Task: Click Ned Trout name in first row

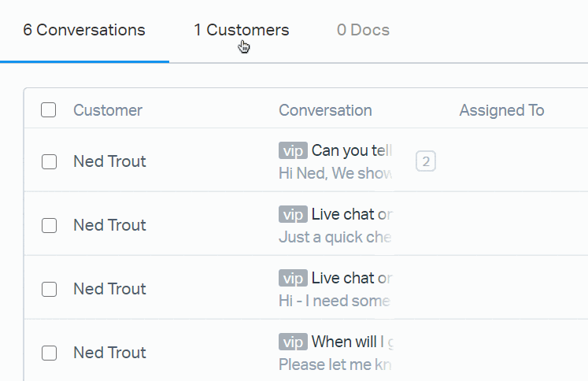Action: (x=109, y=161)
